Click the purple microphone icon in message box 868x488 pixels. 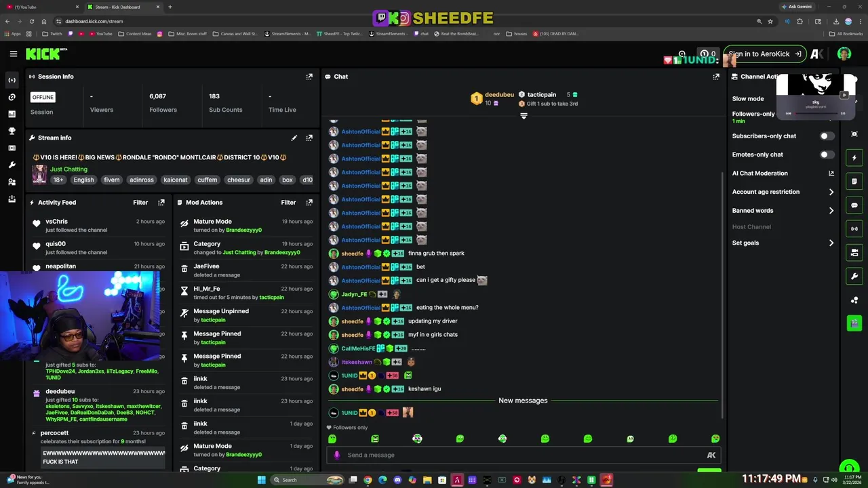click(336, 455)
